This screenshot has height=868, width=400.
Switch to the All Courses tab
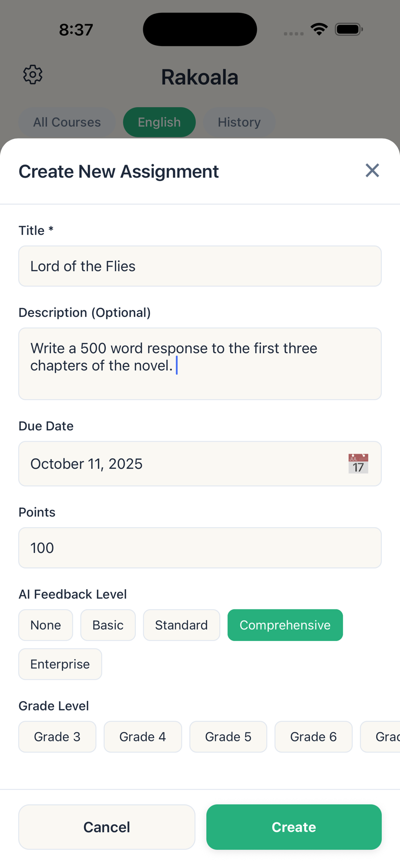pyautogui.click(x=67, y=122)
